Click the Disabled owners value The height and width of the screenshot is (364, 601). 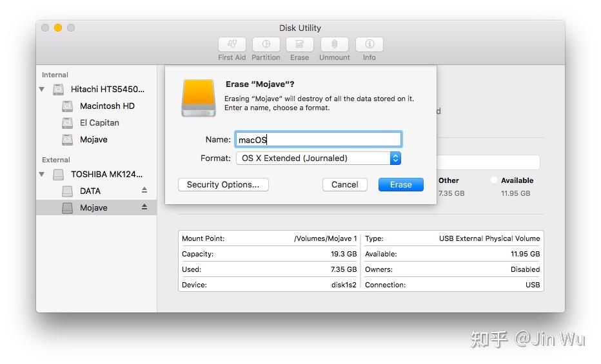click(525, 269)
